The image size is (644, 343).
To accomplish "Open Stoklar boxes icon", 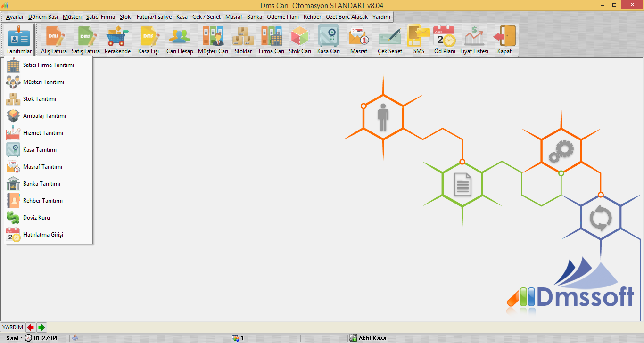I will (x=243, y=40).
